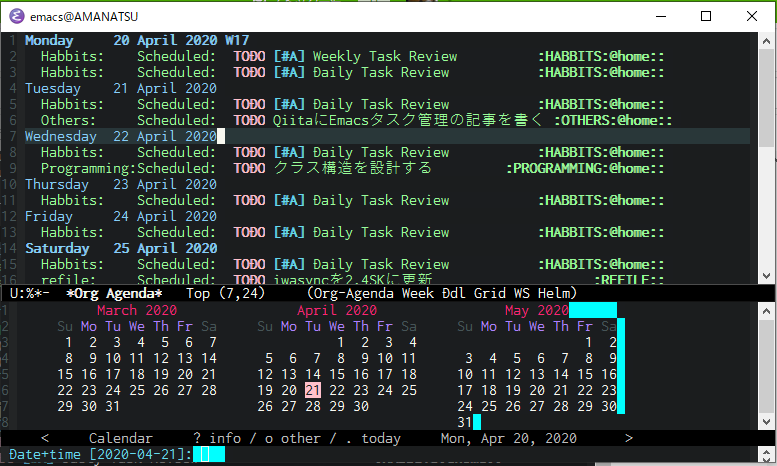Click '*Org Agenda*' buffer name in mode line

click(x=114, y=293)
